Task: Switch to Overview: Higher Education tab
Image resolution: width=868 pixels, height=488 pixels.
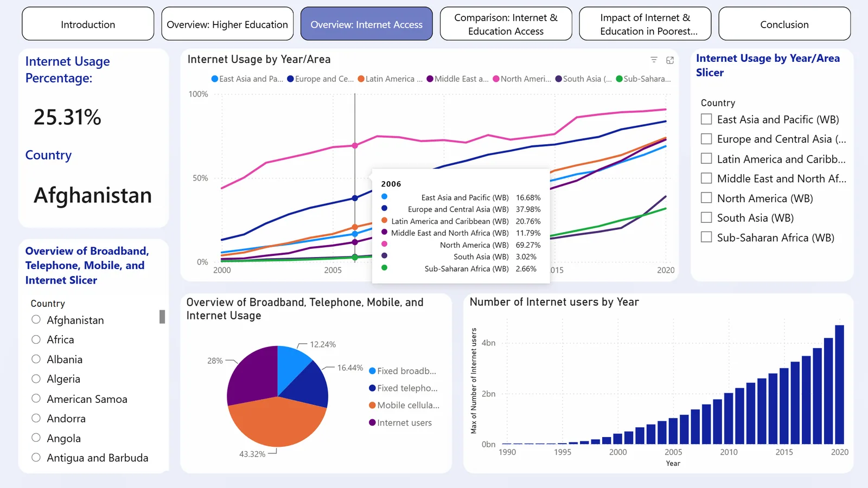Action: click(x=227, y=24)
